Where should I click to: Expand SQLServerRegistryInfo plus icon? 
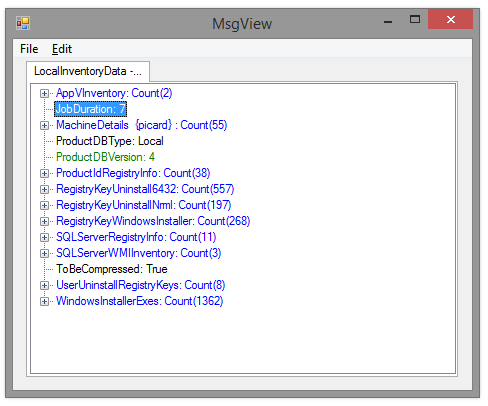(x=44, y=237)
